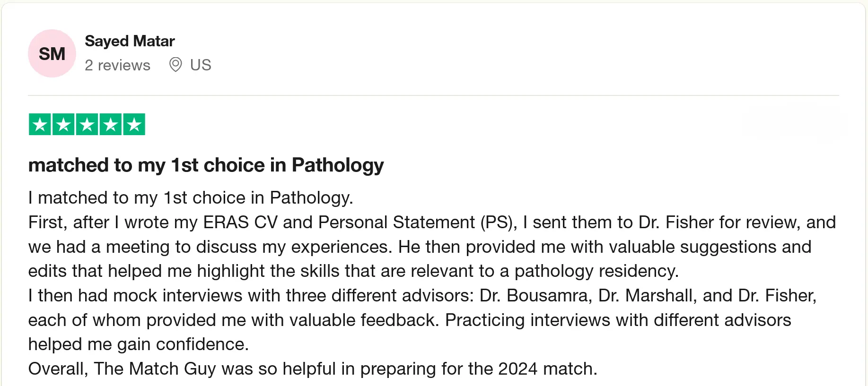Click 'Dr. Bousamra' in the review text
This screenshot has height=386, width=868.
(x=535, y=296)
